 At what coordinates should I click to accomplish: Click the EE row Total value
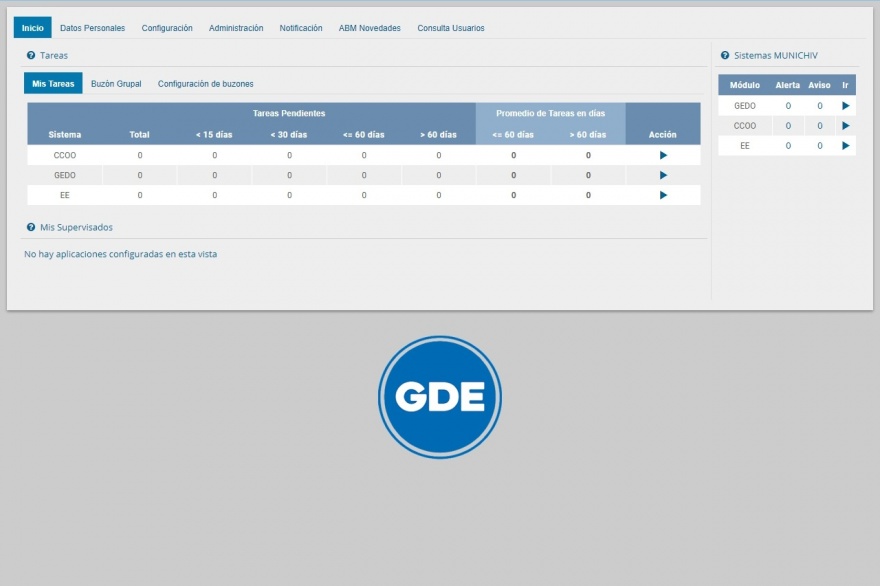[x=140, y=195]
